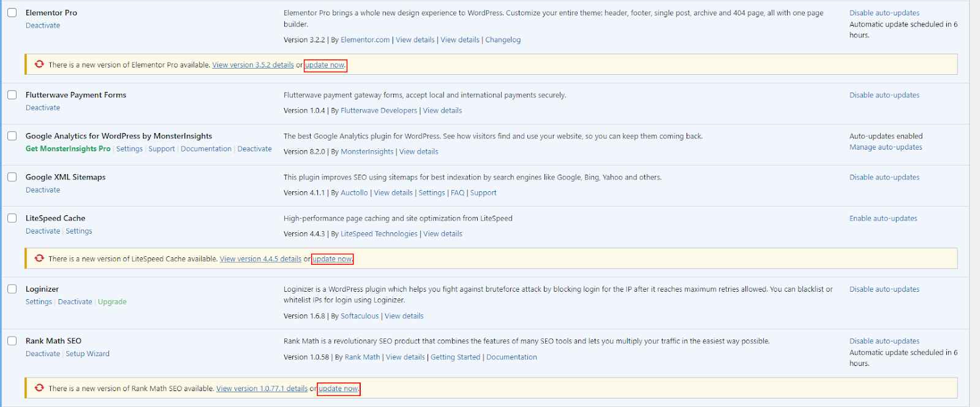Screen dimensions: 980x407
Task: View version 3.5.2 details for Elementor Pro
Action: pos(253,65)
